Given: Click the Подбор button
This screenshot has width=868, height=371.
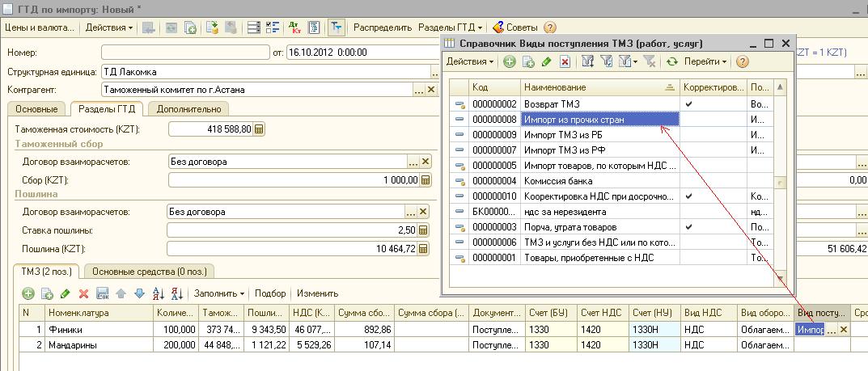Looking at the screenshot, I should pos(270,293).
